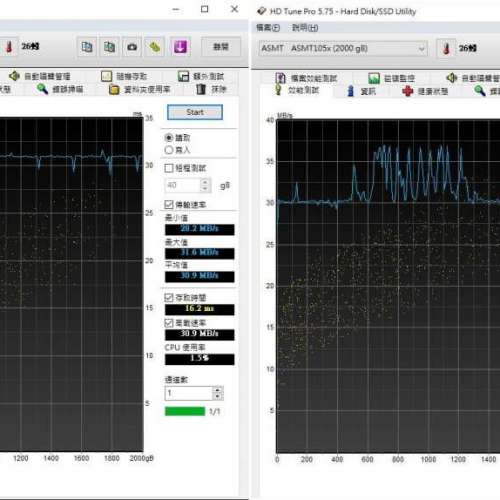
Task: Switch to the 抹除 erase tab
Action: pos(211,89)
